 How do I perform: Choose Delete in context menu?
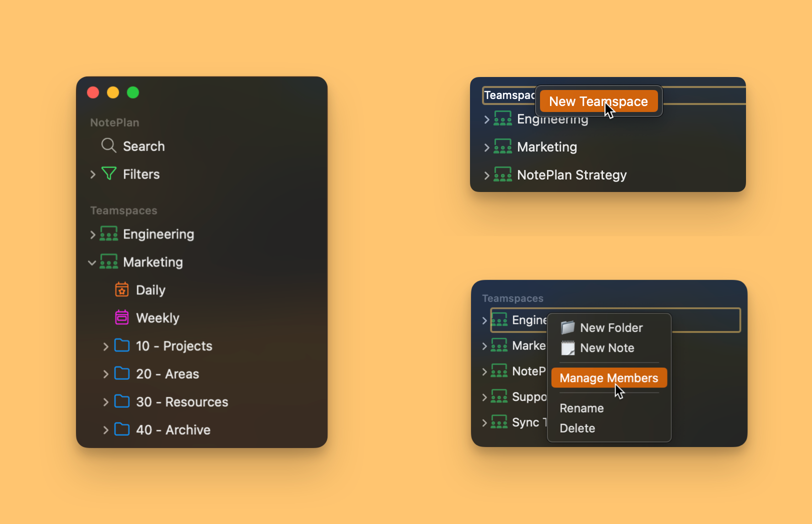coord(609,428)
